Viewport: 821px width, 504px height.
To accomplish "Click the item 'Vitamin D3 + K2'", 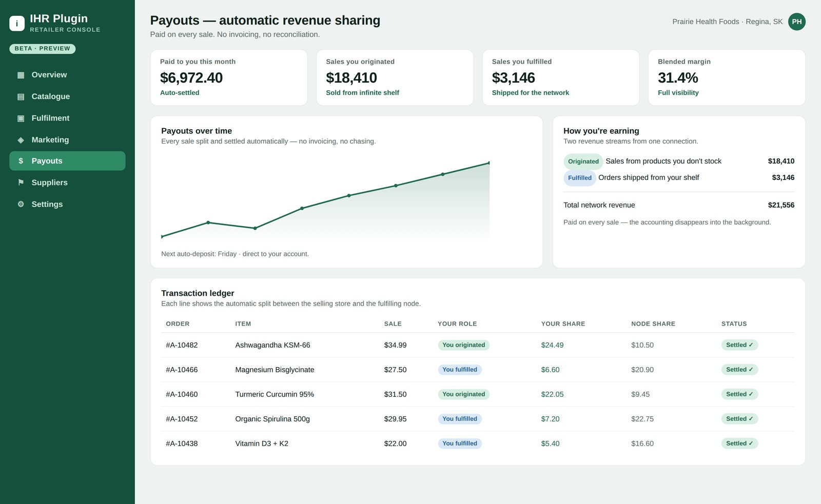I will click(262, 443).
